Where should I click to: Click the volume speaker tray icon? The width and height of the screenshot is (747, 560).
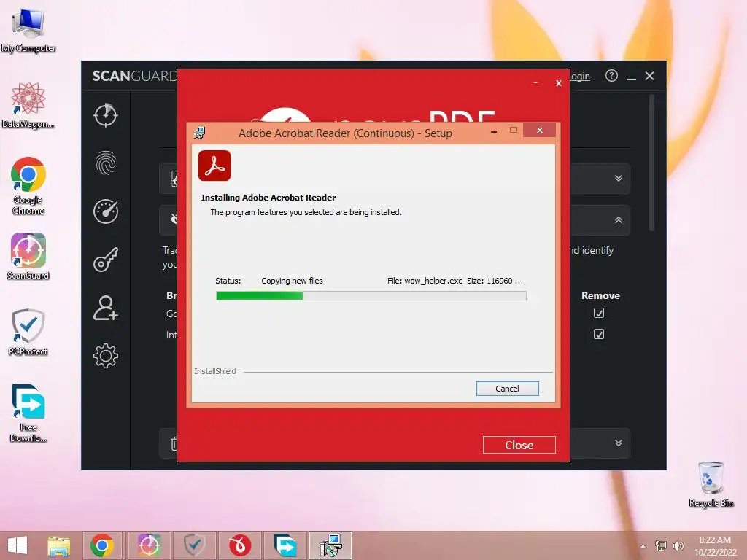tap(678, 545)
